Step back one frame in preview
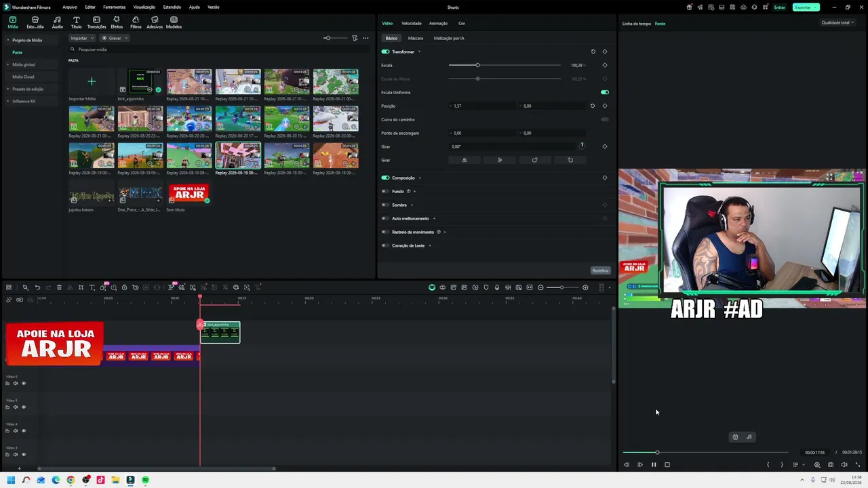The width and height of the screenshot is (868, 488). pos(627,465)
